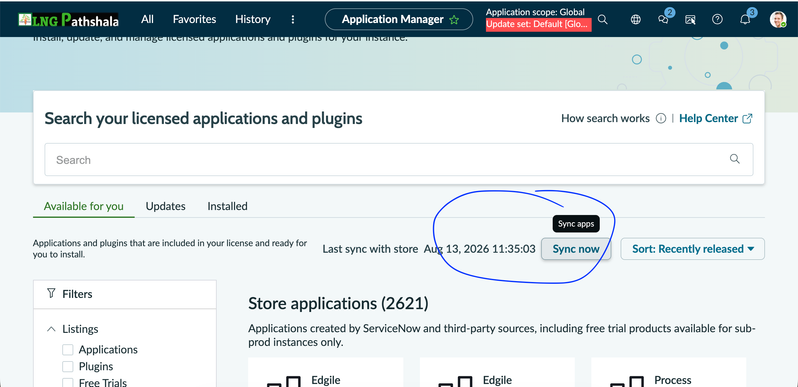Toggle the favorite star beside Application Manager

click(454, 20)
